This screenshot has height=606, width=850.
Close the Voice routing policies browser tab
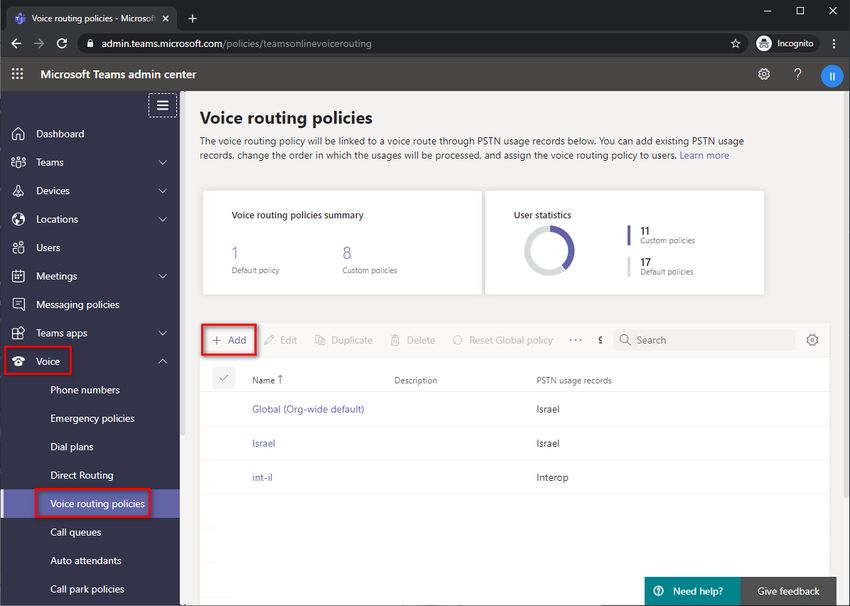tap(166, 18)
